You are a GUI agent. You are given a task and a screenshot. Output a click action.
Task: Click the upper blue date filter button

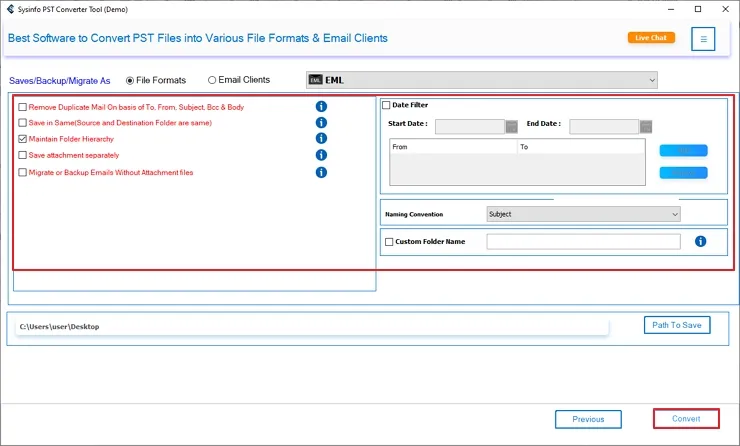pos(683,151)
